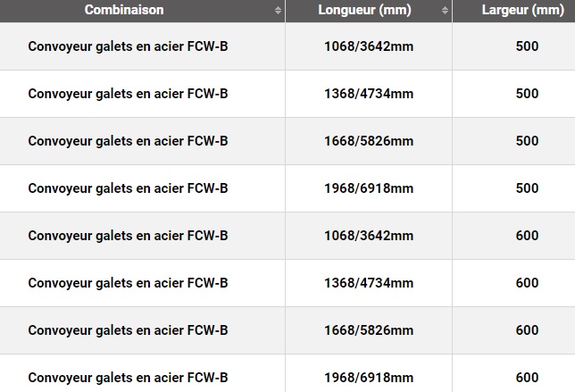Click the 1668/5826mm length in the 500 width row
This screenshot has height=392, width=575.
(x=369, y=140)
